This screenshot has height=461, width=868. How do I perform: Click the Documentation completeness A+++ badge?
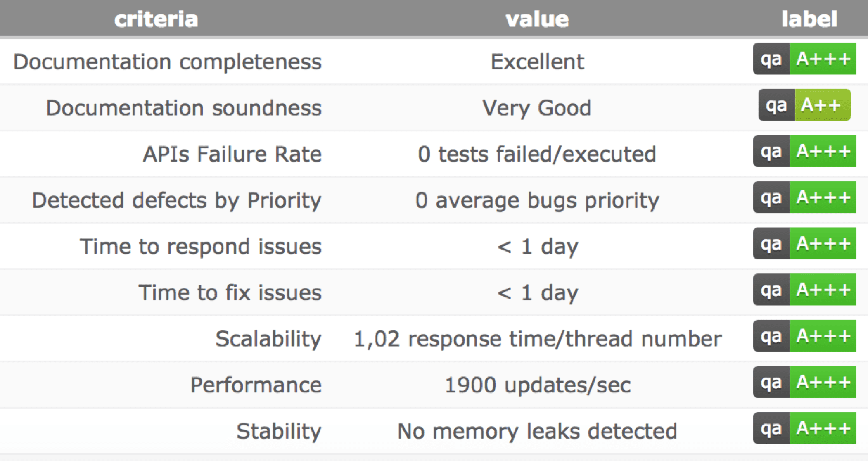click(x=804, y=59)
